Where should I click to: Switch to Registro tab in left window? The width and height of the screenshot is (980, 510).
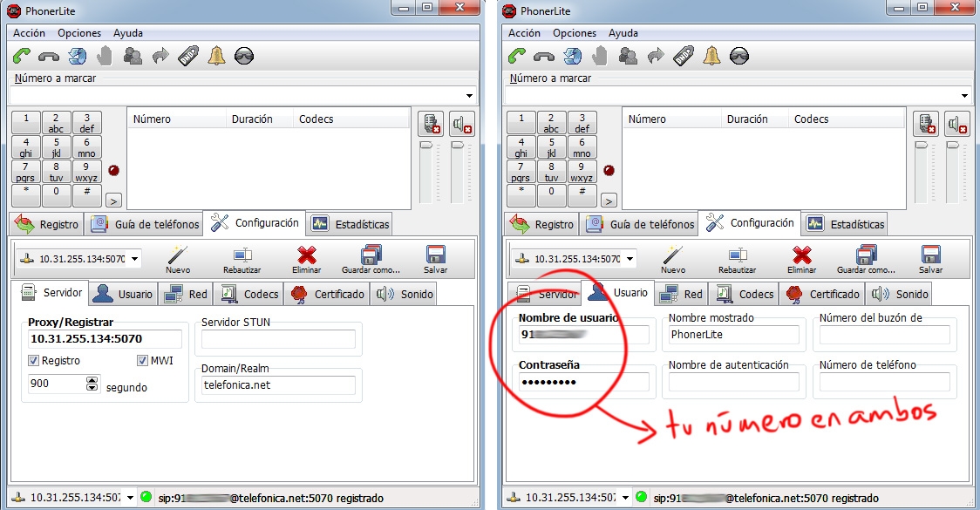tap(47, 224)
